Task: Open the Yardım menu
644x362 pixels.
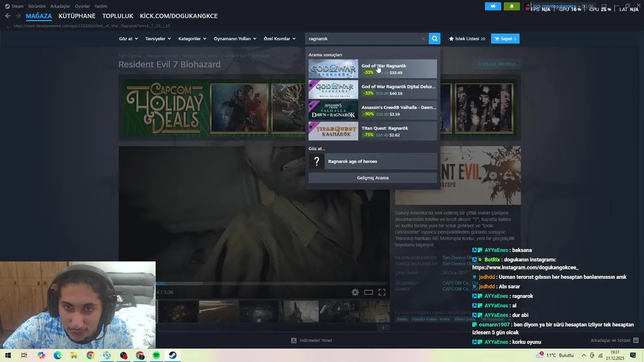Action: 101,6
